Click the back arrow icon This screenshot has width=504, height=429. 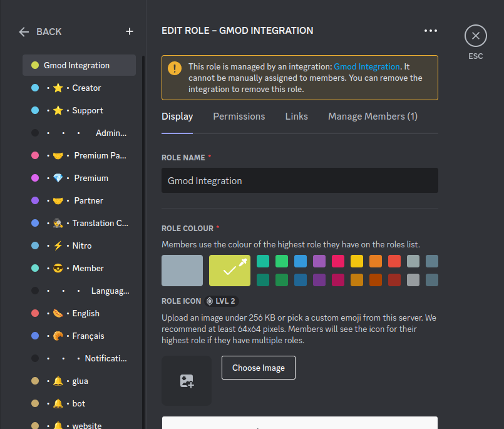pyautogui.click(x=24, y=31)
